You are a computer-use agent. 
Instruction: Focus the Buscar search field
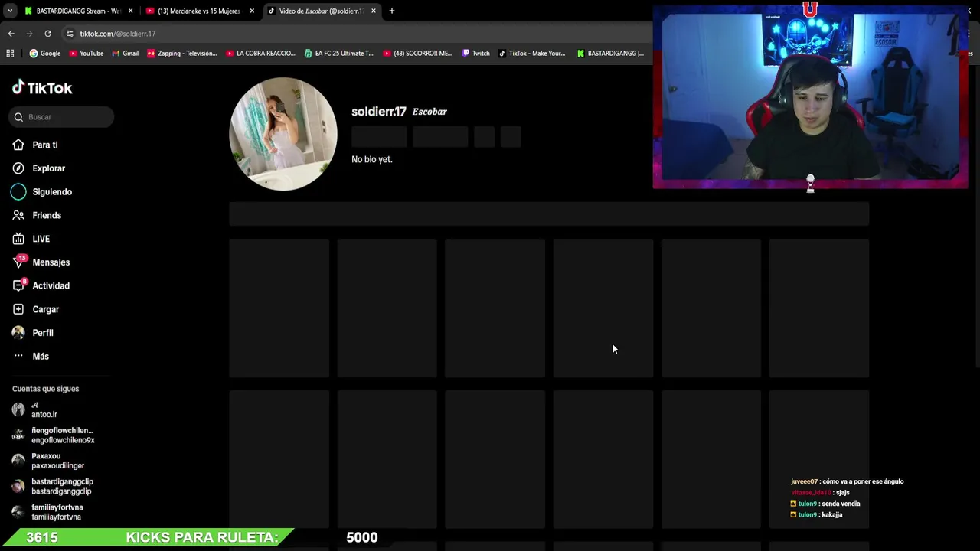point(61,117)
